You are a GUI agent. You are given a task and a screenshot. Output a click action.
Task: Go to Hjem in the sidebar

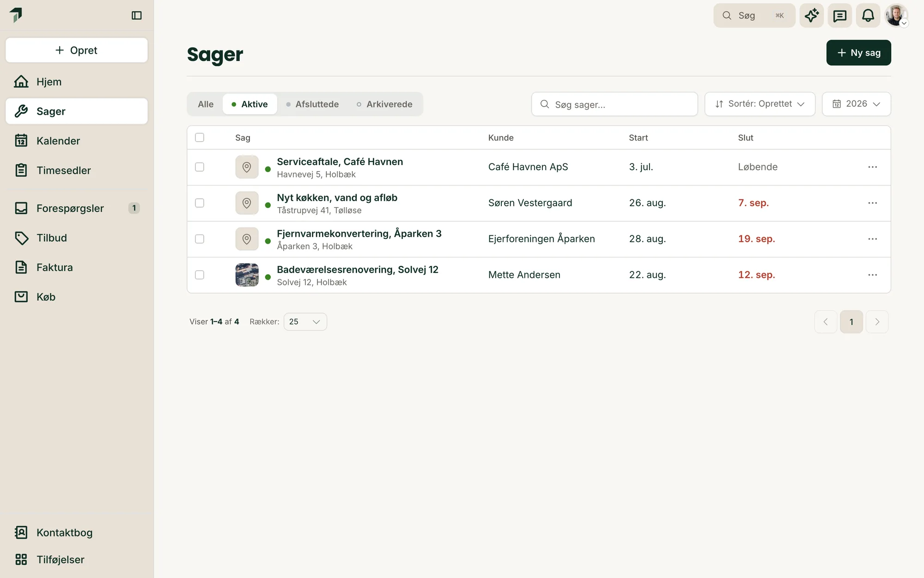77,82
